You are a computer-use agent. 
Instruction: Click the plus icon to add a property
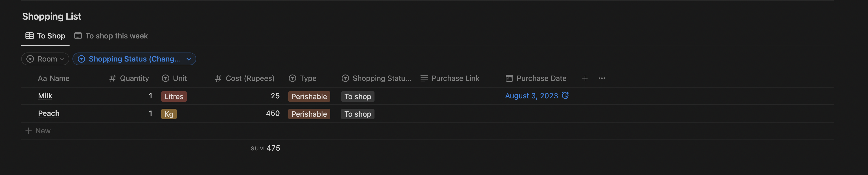point(585,78)
